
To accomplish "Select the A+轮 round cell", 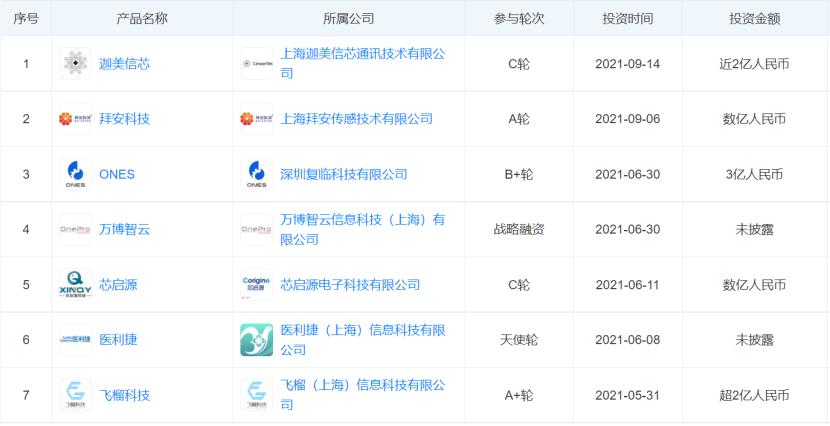I will (519, 395).
